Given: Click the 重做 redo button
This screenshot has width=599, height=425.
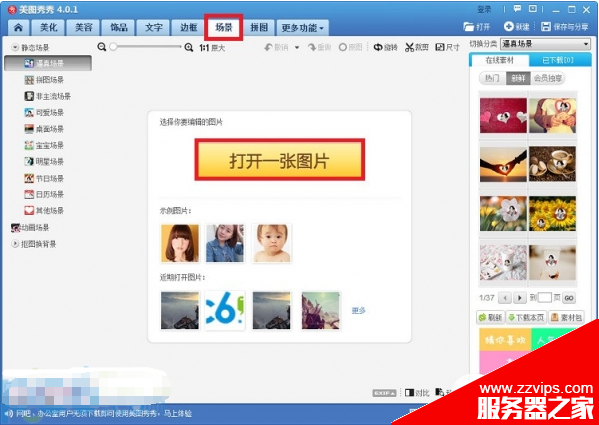Looking at the screenshot, I should (319, 47).
